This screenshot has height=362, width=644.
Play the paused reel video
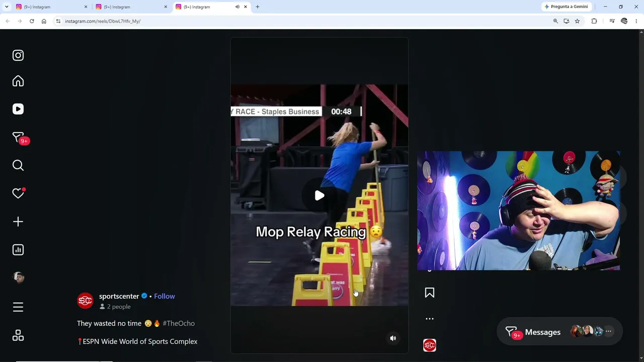(319, 196)
